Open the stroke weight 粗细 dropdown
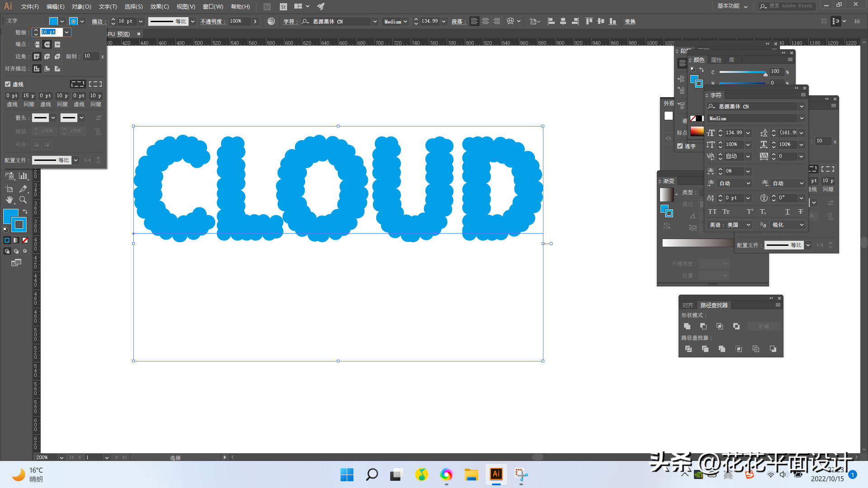868x488 pixels. click(67, 32)
